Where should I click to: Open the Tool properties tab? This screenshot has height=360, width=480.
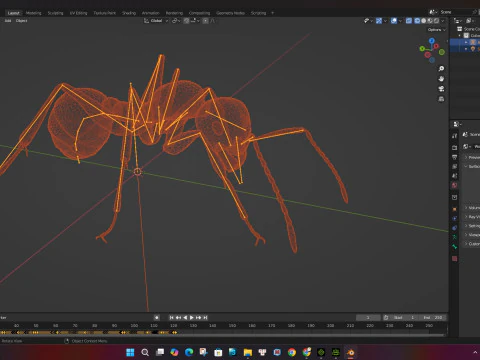455,136
